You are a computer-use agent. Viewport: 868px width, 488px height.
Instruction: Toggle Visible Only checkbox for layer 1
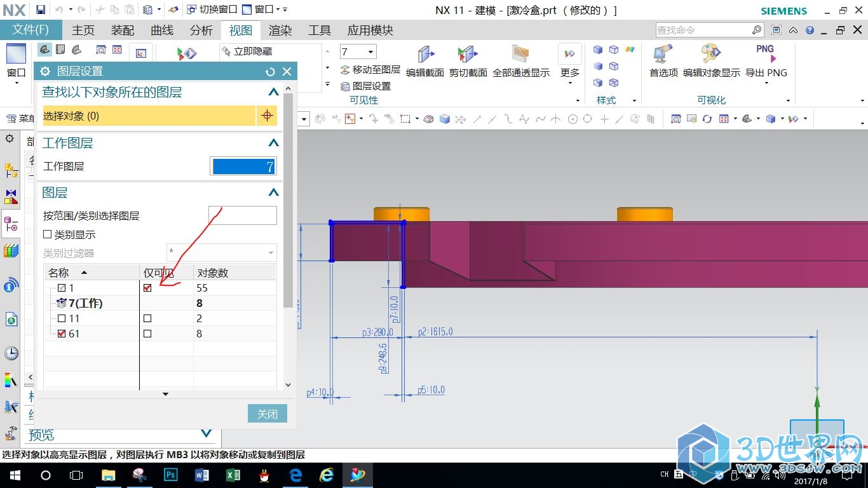(147, 288)
